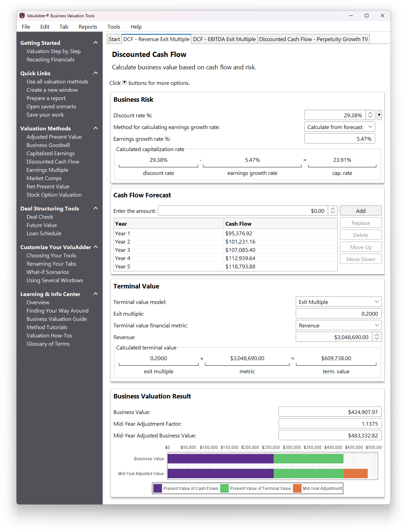This screenshot has height=532, width=407.
Task: Click the Revenue input field
Action: pos(334,337)
